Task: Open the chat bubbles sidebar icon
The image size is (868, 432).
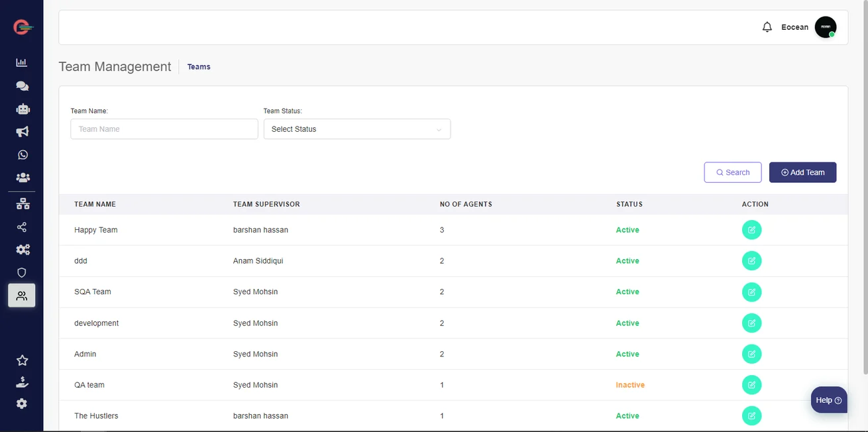Action: (22, 86)
